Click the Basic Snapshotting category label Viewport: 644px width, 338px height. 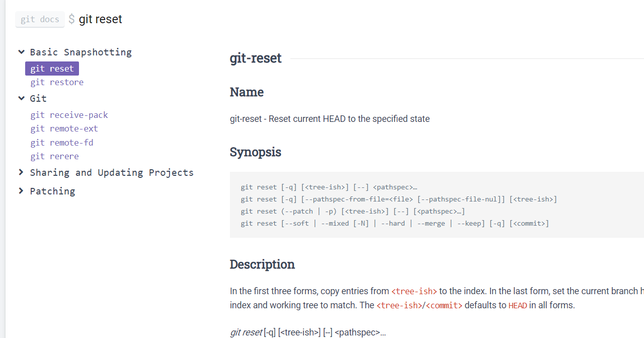pyautogui.click(x=80, y=52)
